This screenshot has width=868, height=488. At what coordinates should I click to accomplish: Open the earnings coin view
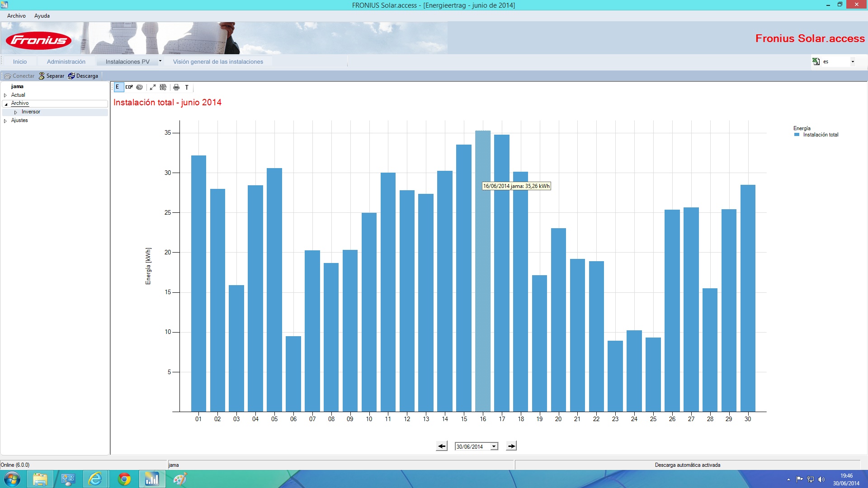140,87
